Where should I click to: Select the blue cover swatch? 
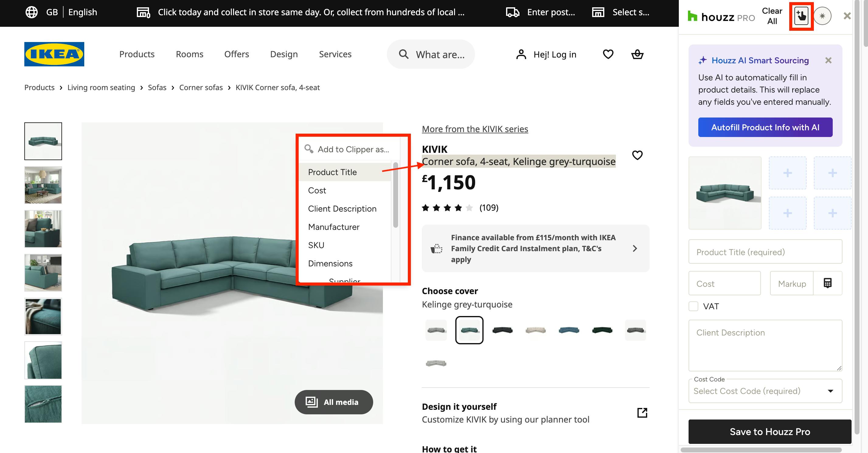569,330
